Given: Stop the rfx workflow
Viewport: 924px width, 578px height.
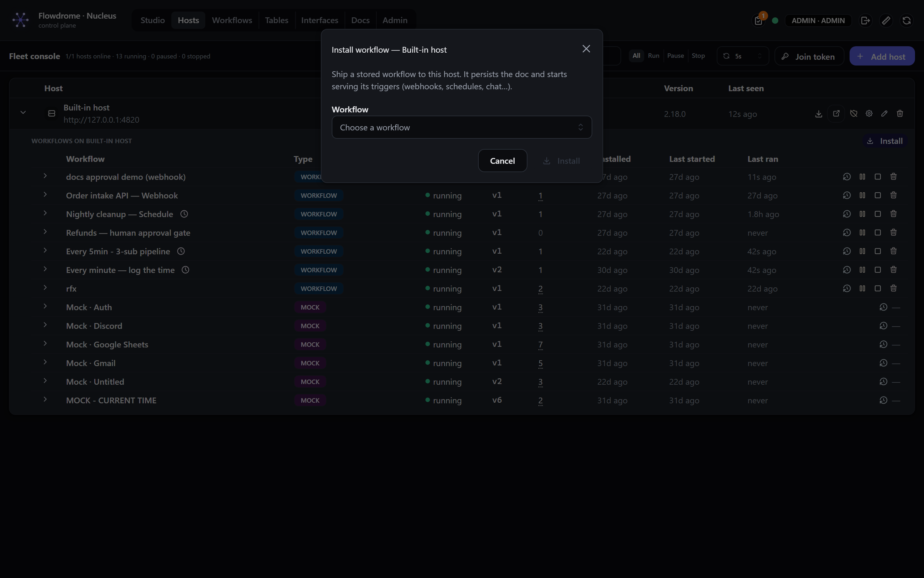Looking at the screenshot, I should point(878,289).
